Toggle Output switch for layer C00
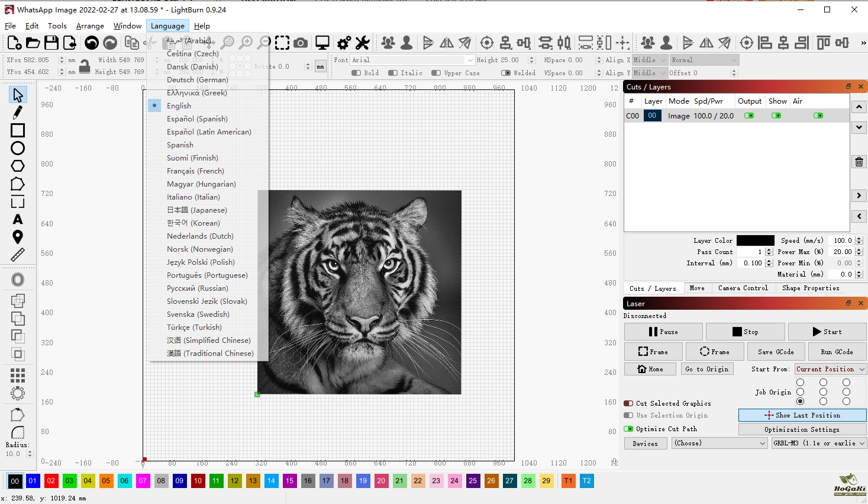This screenshot has width=868, height=504. point(749,115)
